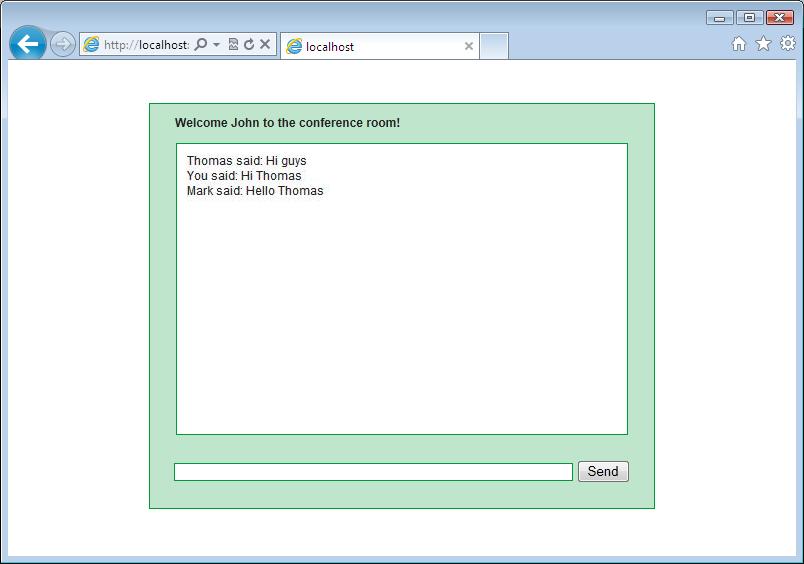Screen dimensions: 804x564
Task: Click the line 'You said: Hi Thomas'
Action: coord(244,176)
